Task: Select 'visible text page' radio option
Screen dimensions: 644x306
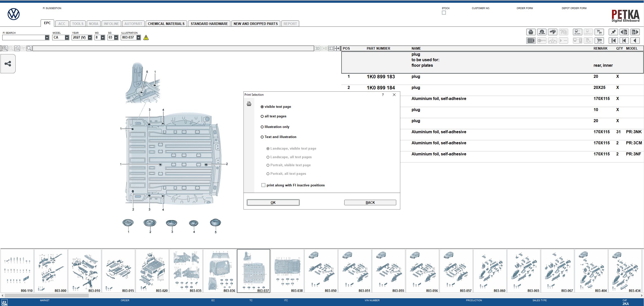Action: pyautogui.click(x=276, y=107)
